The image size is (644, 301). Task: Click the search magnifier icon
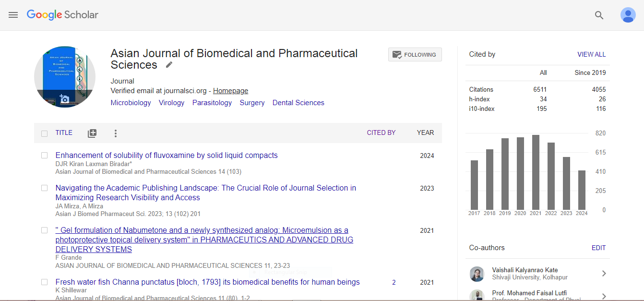[x=599, y=15]
